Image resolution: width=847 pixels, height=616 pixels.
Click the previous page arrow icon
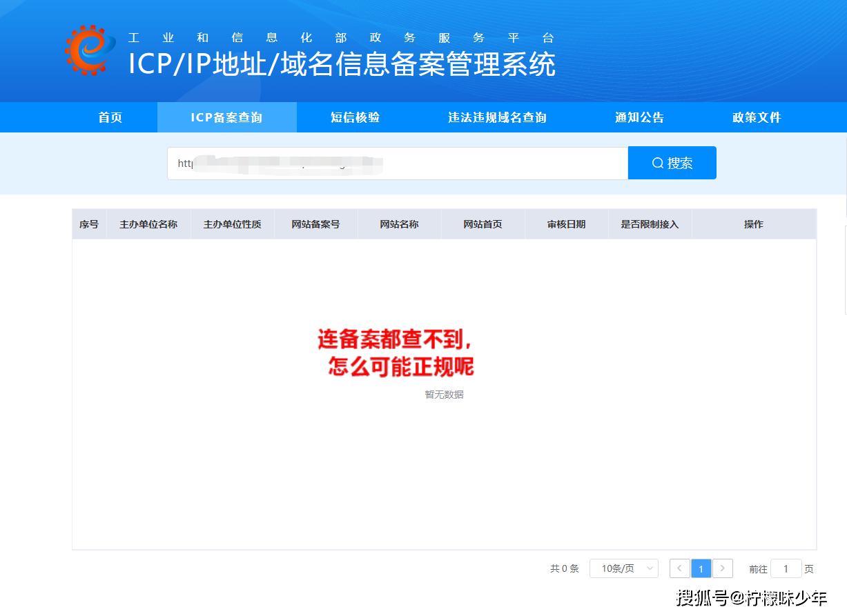pos(679,568)
